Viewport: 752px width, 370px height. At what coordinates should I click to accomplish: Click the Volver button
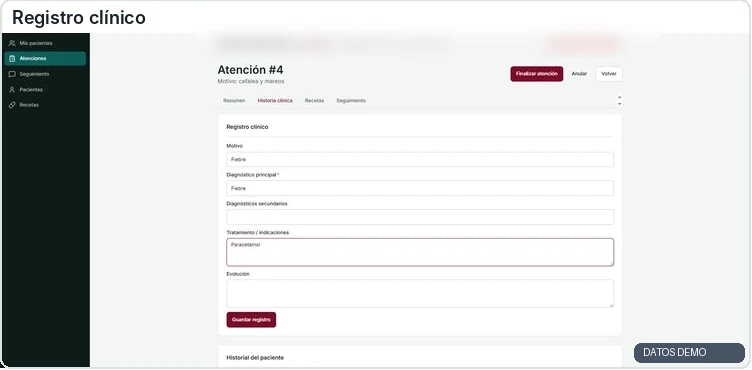tap(609, 74)
